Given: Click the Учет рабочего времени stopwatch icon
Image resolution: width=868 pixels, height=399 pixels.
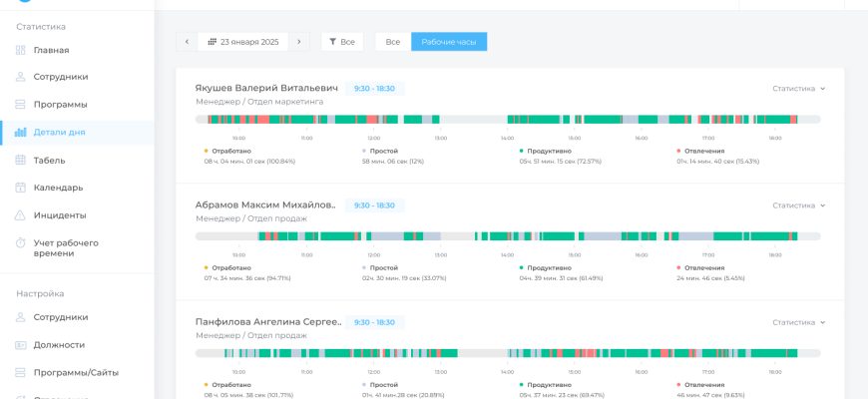Looking at the screenshot, I should (x=21, y=242).
